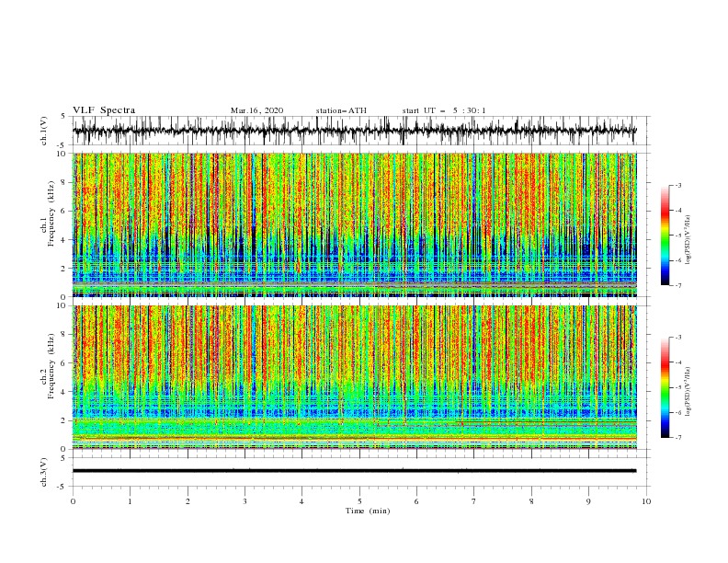Click inside the ch.2 spectrogram panel

[355, 377]
